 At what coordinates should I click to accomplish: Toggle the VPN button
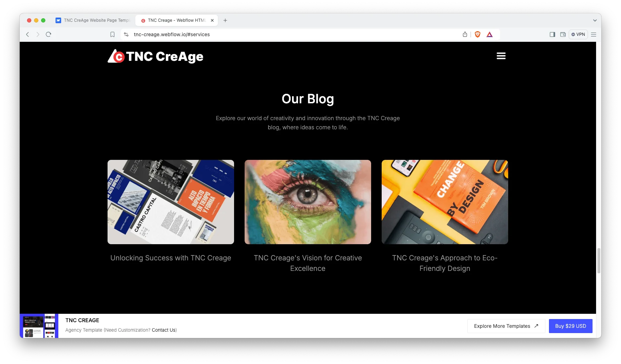click(x=578, y=34)
